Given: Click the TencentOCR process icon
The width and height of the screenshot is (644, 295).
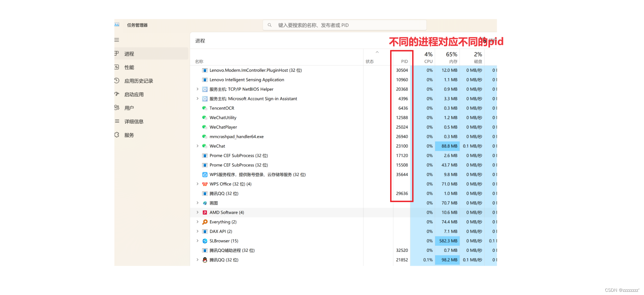Looking at the screenshot, I should tap(205, 108).
